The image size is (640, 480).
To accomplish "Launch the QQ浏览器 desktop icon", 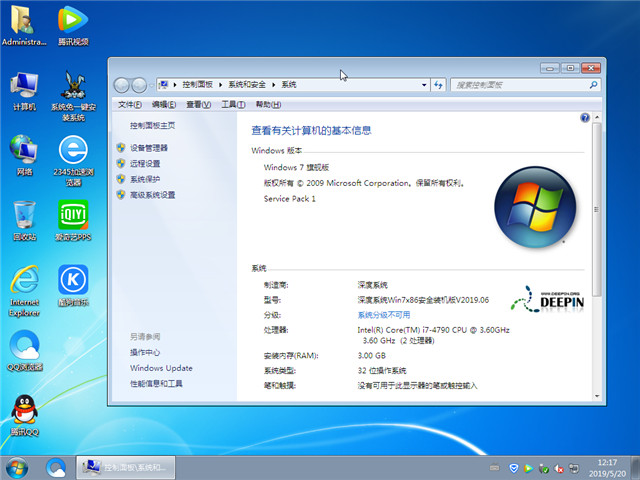I will [24, 351].
